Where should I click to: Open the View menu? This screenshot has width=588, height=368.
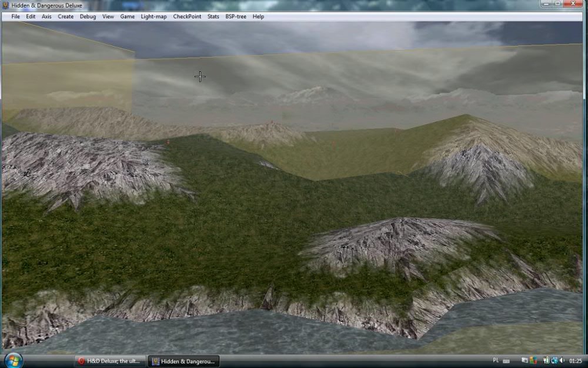click(108, 16)
